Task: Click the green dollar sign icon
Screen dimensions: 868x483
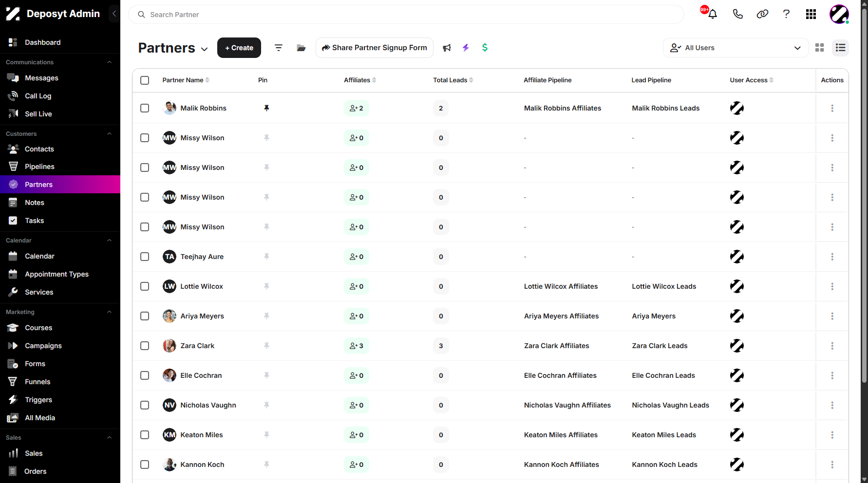Action: [485, 47]
